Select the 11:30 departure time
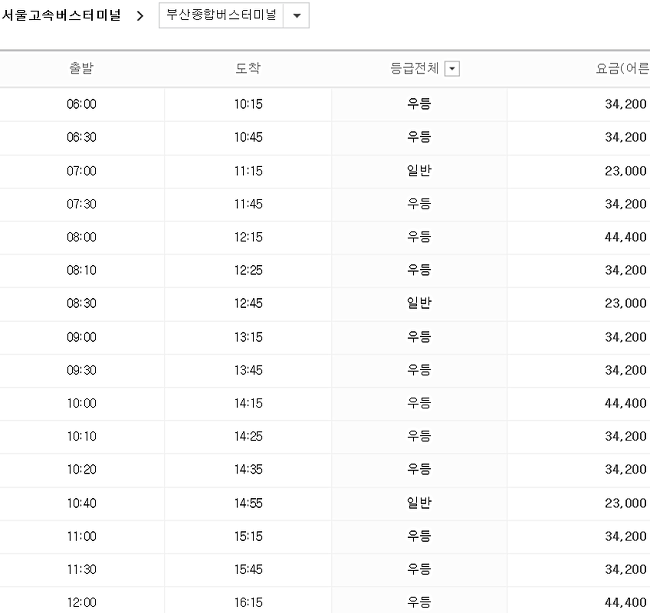 coord(81,569)
